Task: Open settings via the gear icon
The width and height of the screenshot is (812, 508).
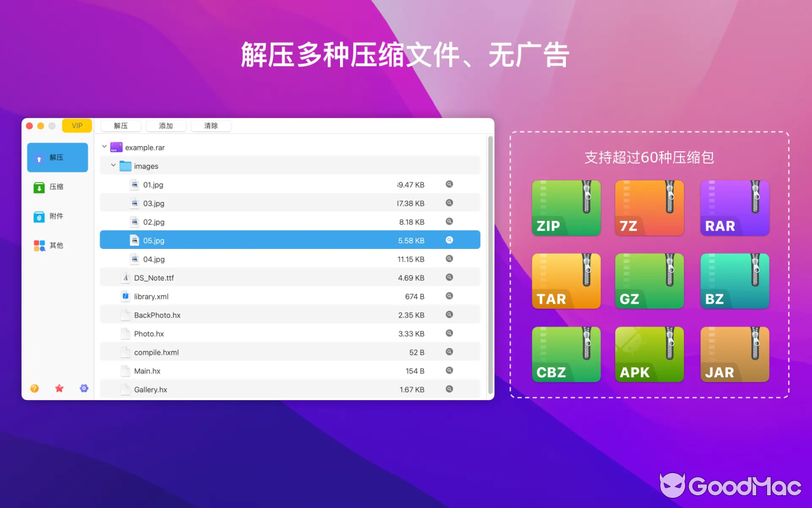Action: tap(84, 388)
